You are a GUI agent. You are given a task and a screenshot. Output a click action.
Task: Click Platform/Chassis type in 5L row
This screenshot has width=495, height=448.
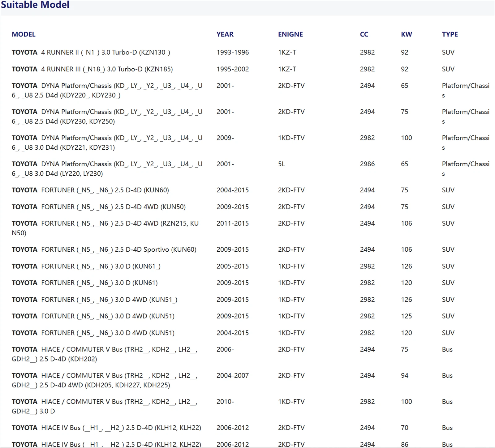coord(466,169)
